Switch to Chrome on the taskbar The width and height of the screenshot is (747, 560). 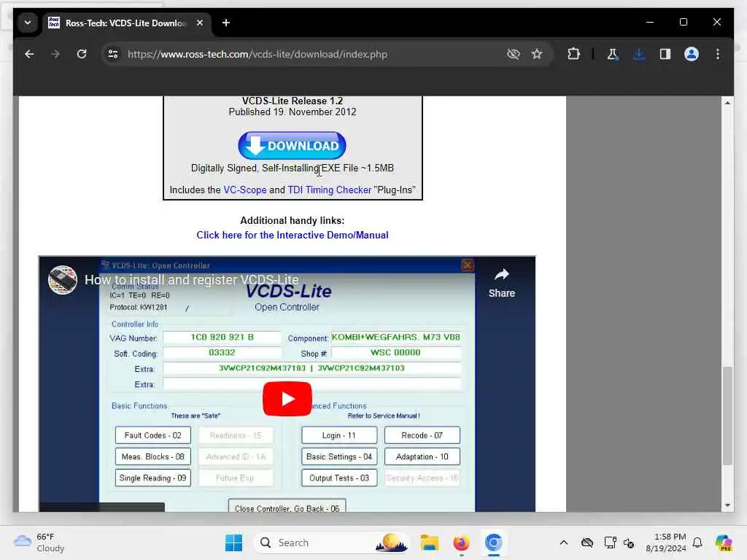pos(494,542)
